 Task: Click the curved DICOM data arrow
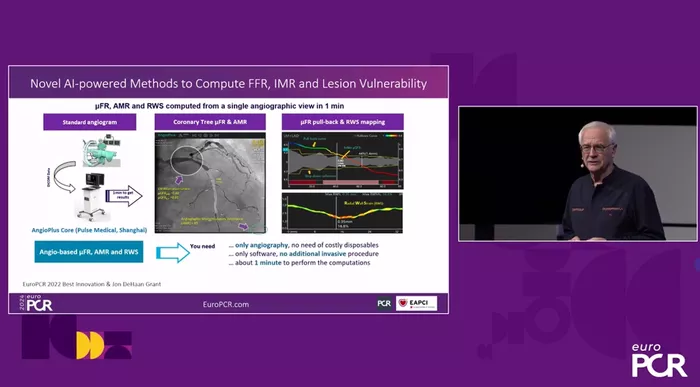tap(64, 175)
